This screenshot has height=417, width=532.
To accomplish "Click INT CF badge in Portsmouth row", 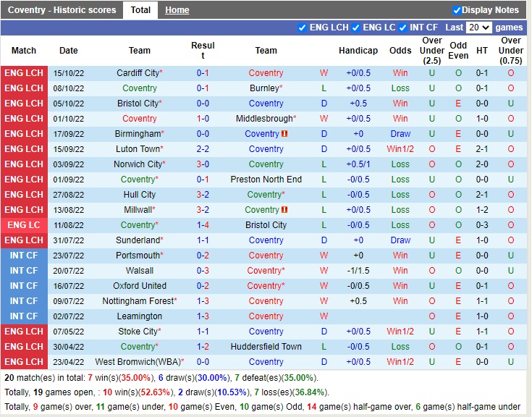I will [x=24, y=256].
